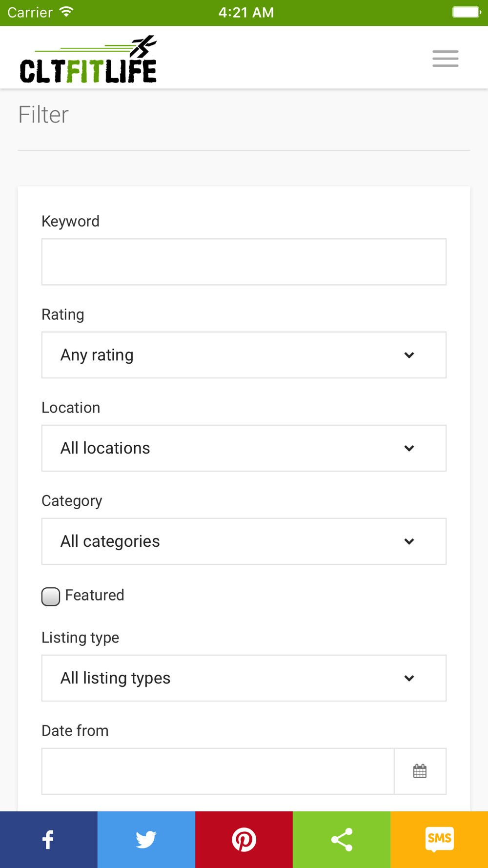The width and height of the screenshot is (488, 868).
Task: Check the Featured checkbox
Action: [x=51, y=596]
